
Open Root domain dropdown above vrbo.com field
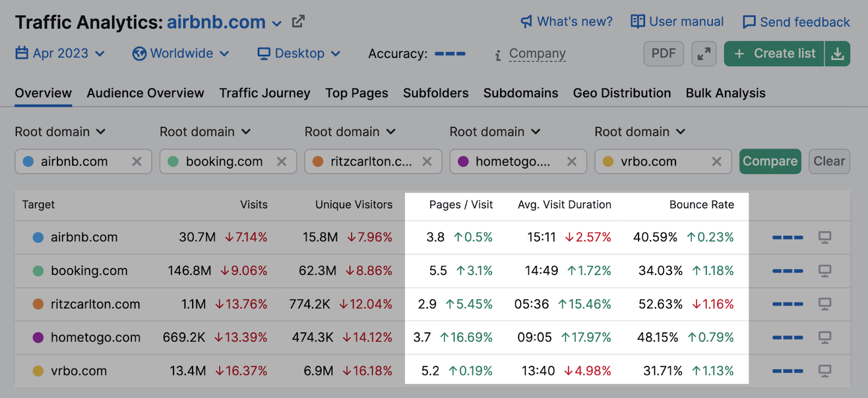[x=640, y=132]
